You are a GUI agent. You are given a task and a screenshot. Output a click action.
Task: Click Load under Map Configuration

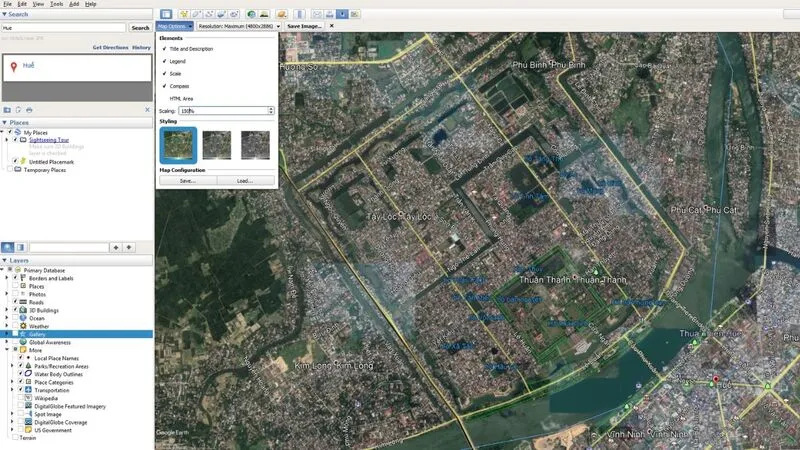point(245,181)
